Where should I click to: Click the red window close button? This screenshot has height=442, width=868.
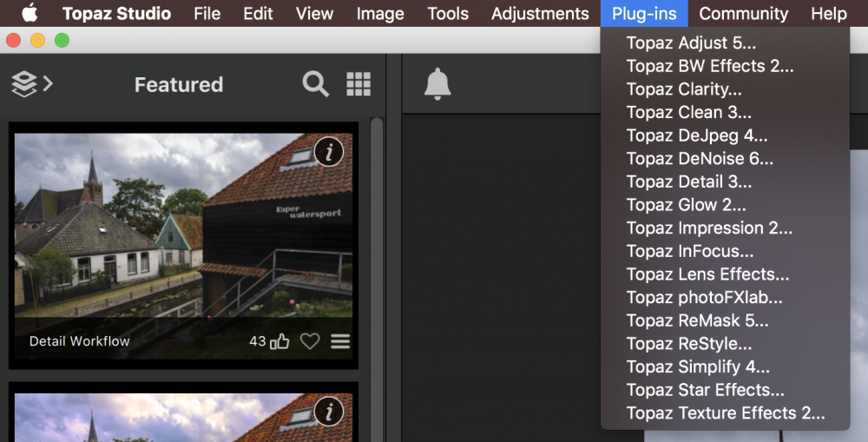click(x=13, y=41)
